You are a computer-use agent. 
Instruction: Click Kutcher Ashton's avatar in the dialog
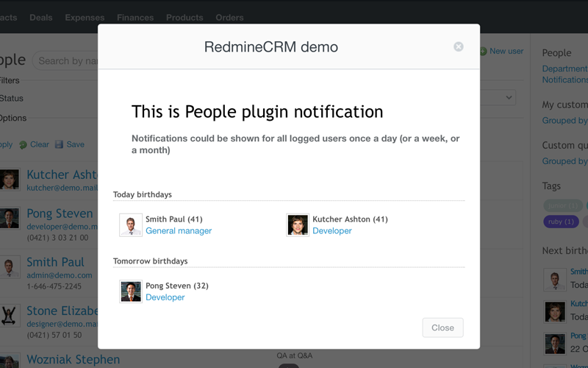(x=298, y=225)
